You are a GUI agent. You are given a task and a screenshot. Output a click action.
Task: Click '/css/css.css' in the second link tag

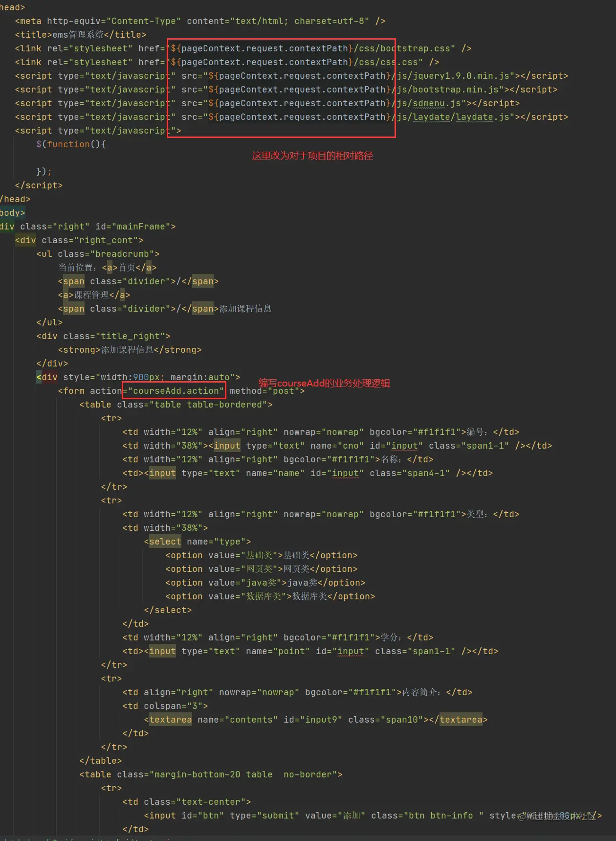click(x=386, y=62)
